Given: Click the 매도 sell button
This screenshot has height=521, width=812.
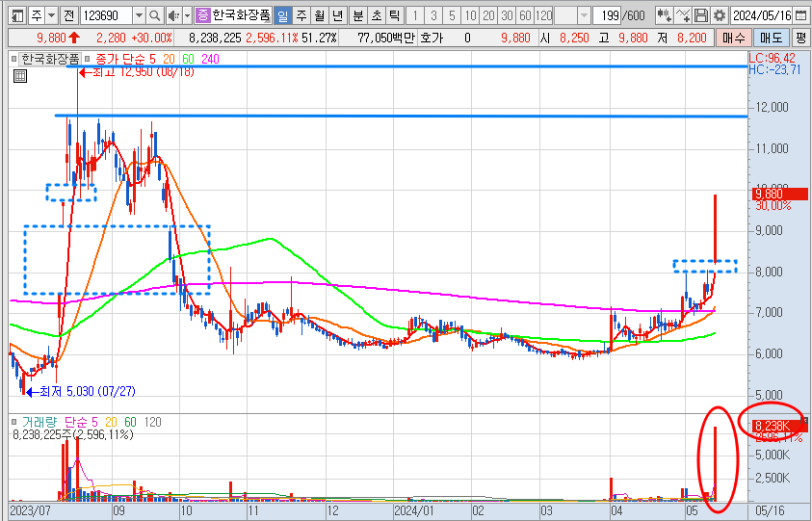Looking at the screenshot, I should click(x=771, y=38).
